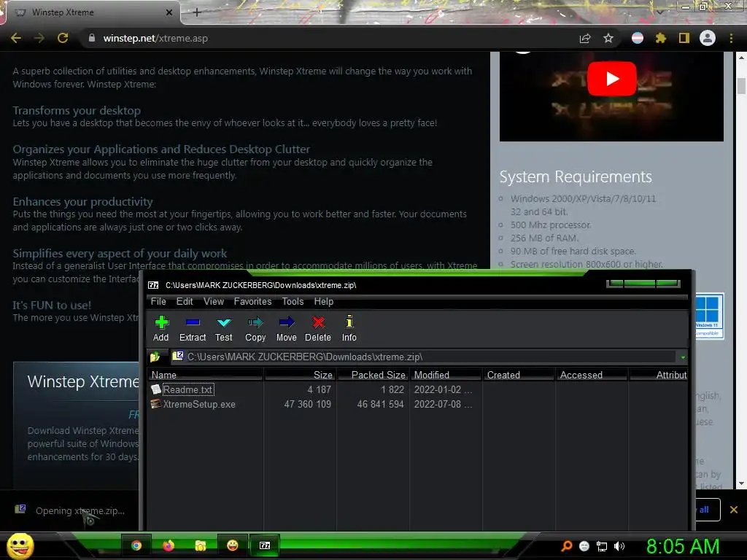
Task: Open the File menu in 7-Zip
Action: coord(158,301)
